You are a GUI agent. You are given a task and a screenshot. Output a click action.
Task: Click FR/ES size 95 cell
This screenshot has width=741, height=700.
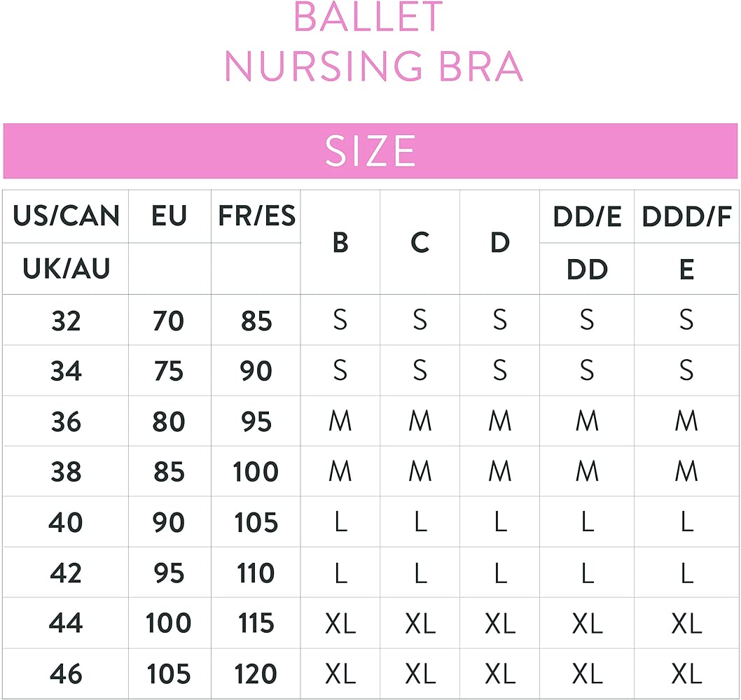coord(256,421)
